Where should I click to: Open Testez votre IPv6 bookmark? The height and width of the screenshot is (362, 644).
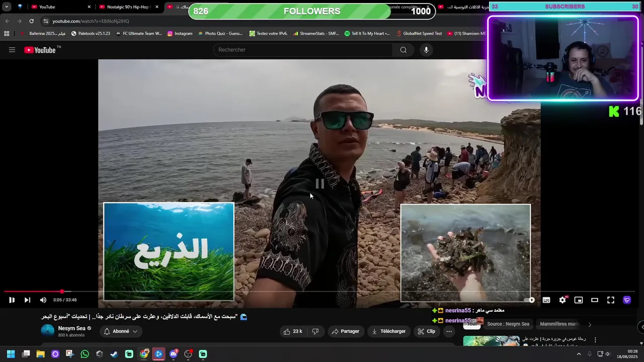[269, 34]
